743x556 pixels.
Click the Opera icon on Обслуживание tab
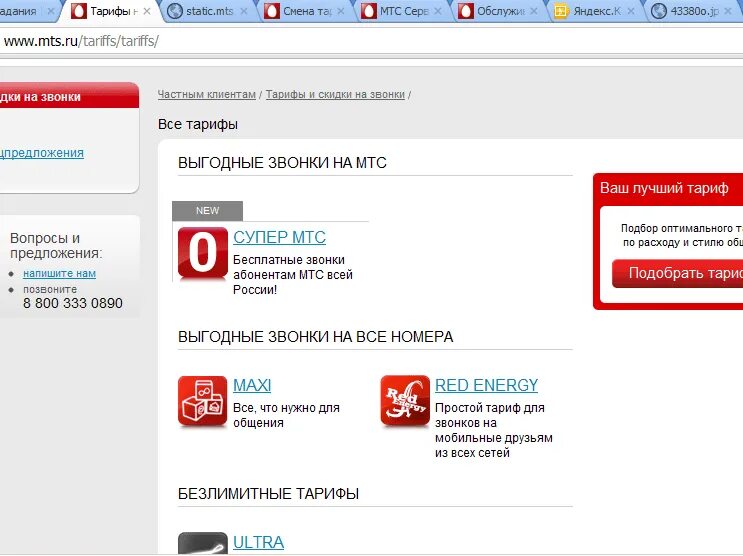tap(465, 11)
